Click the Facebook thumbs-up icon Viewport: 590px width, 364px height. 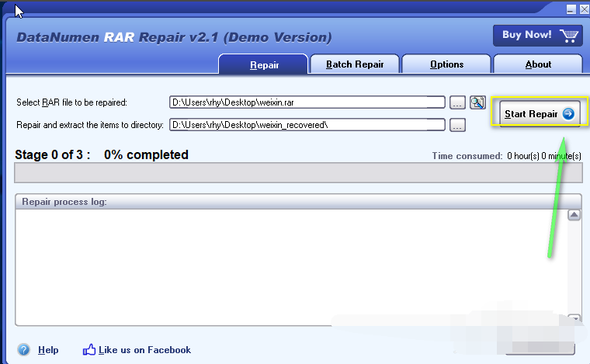(89, 350)
